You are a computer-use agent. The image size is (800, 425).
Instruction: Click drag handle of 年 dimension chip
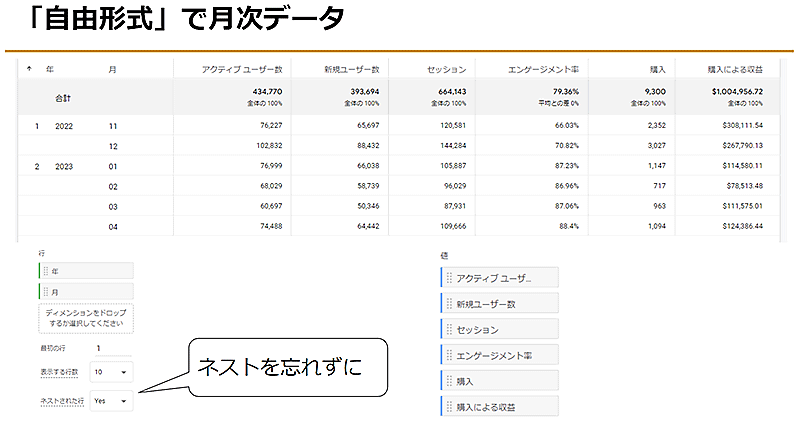(x=44, y=271)
